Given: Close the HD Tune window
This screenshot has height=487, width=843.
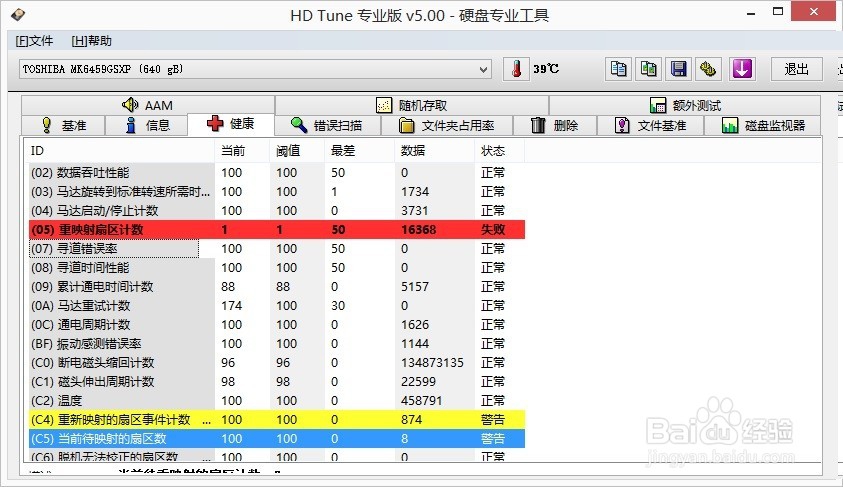Looking at the screenshot, I should point(814,11).
